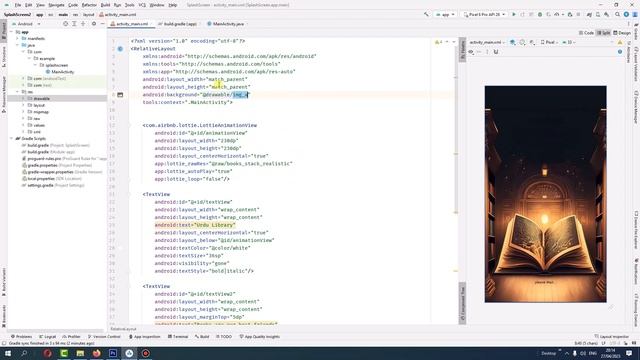
Task: Select MainActivity in the project tree
Action: [62, 72]
